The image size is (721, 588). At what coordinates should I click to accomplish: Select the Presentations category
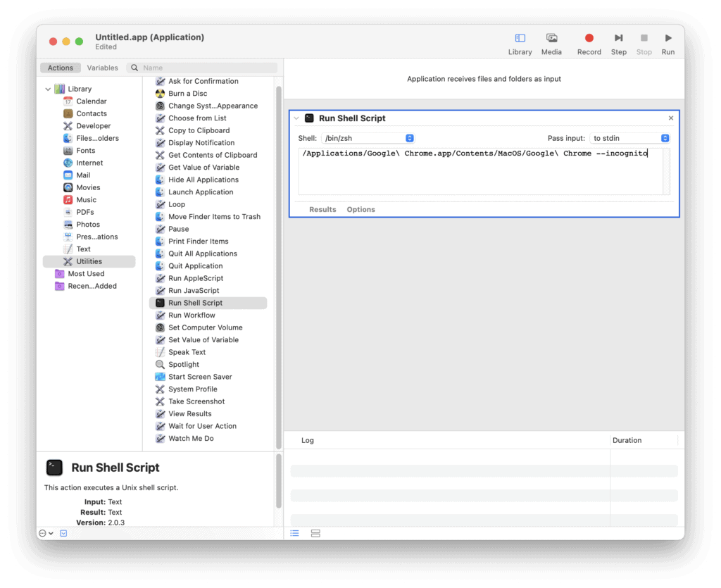pos(96,237)
